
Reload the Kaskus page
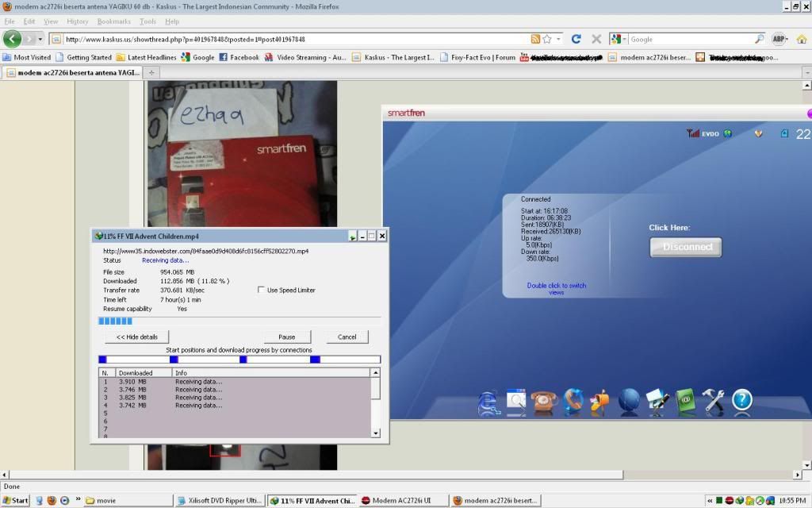(576, 39)
